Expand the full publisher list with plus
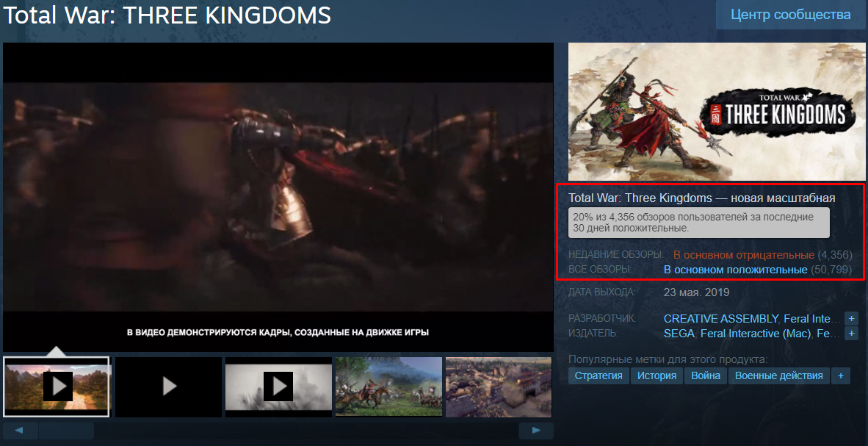The width and height of the screenshot is (868, 446). [851, 334]
